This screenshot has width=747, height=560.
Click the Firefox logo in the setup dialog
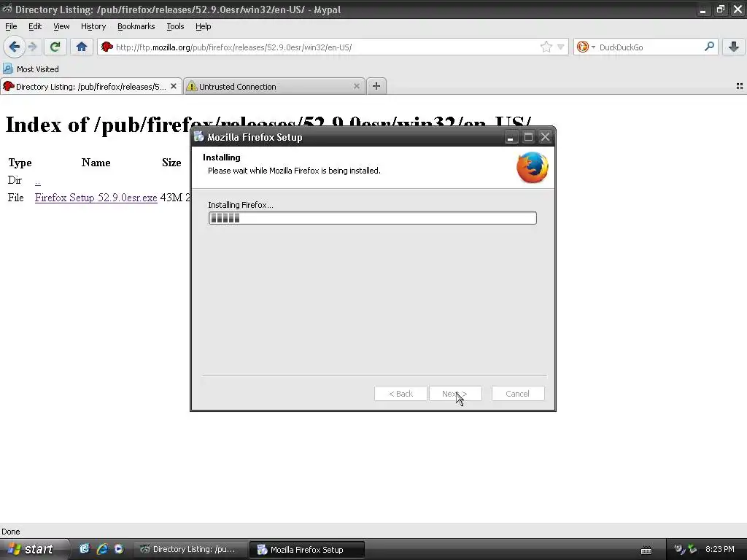coord(532,167)
